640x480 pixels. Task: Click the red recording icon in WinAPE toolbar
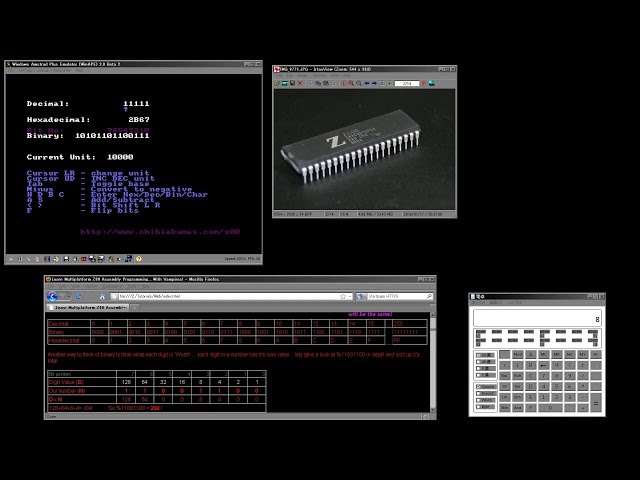pyautogui.click(x=83, y=259)
